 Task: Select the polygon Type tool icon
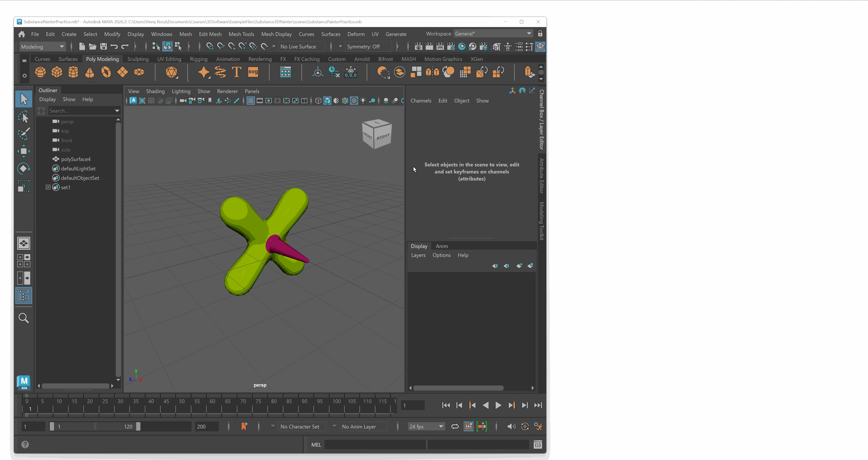(x=236, y=72)
